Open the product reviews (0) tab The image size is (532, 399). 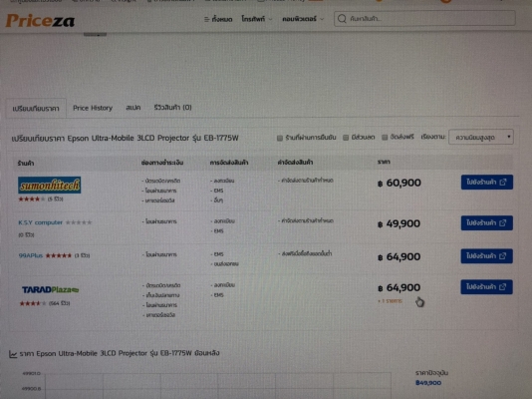pos(172,108)
